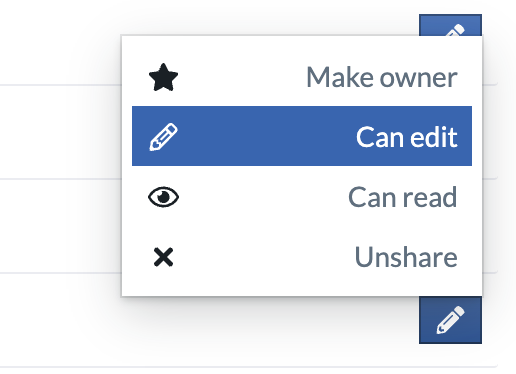Viewport: 516px width, 374px height.
Task: Click the "Can read" text label
Action: (402, 197)
